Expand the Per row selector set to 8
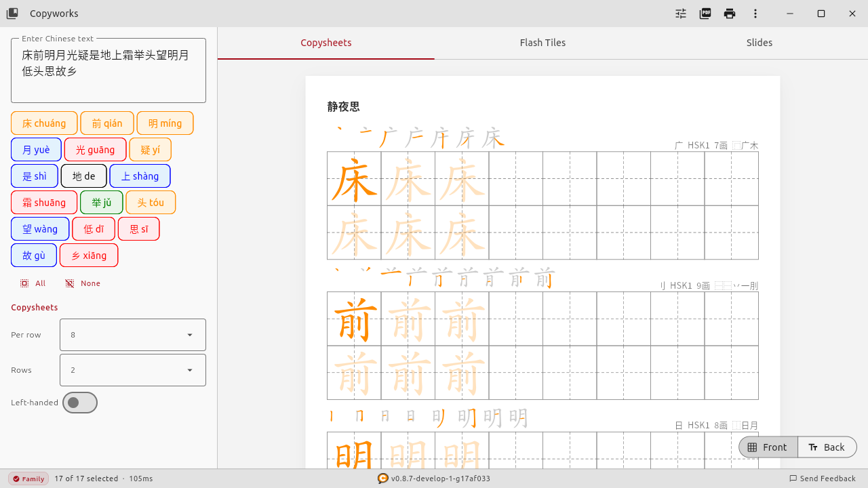Viewport: 868px width, 488px height. pyautogui.click(x=132, y=334)
